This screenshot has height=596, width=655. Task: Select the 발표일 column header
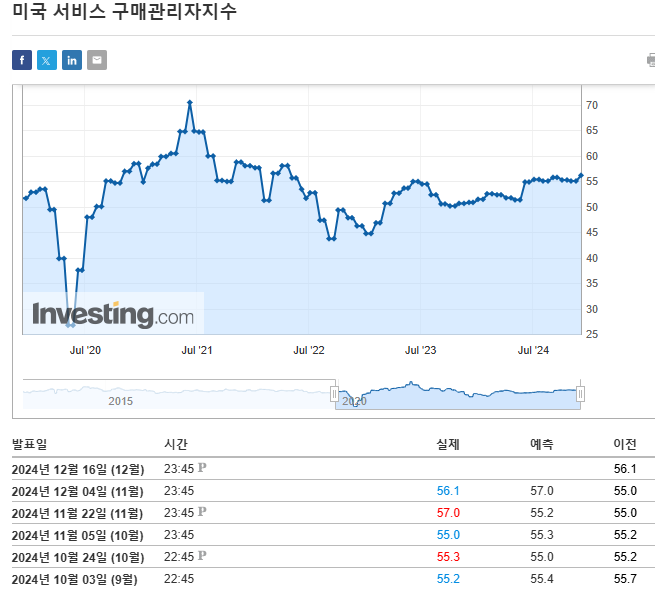tap(29, 444)
